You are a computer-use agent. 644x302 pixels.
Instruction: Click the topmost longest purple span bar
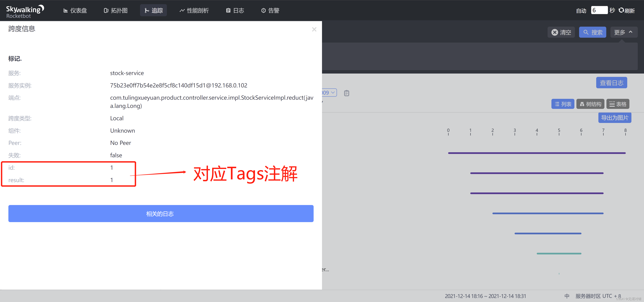pyautogui.click(x=537, y=153)
